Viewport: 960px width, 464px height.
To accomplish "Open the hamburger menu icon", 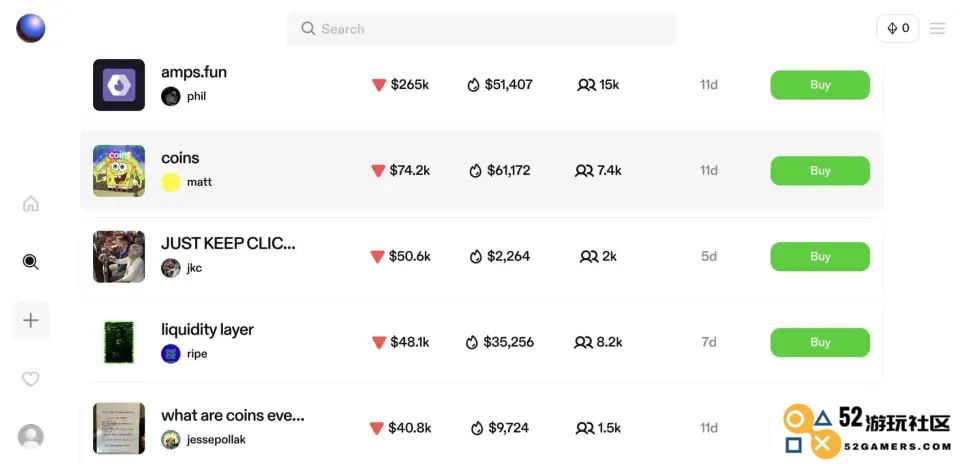I will click(x=937, y=28).
